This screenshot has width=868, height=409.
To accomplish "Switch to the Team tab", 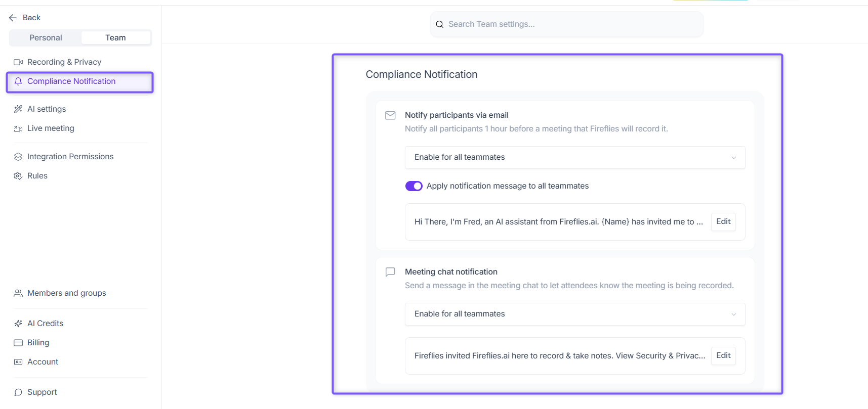I will click(x=115, y=38).
